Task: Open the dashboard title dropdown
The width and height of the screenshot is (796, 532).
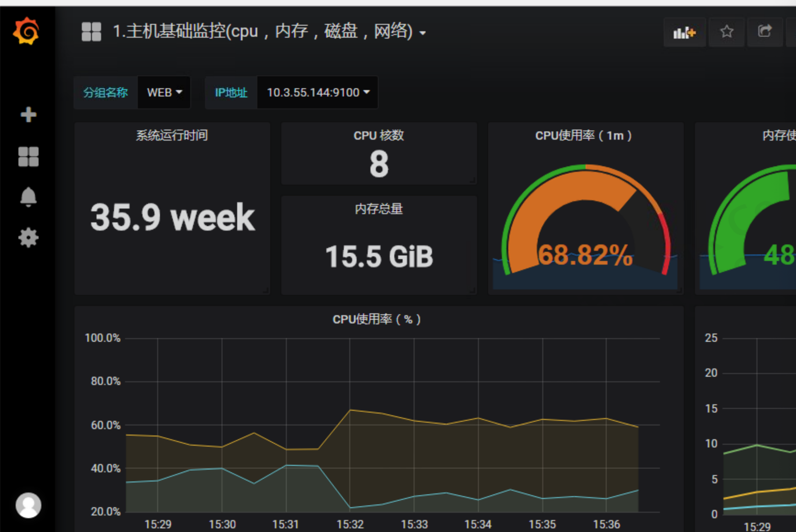Action: pos(269,32)
